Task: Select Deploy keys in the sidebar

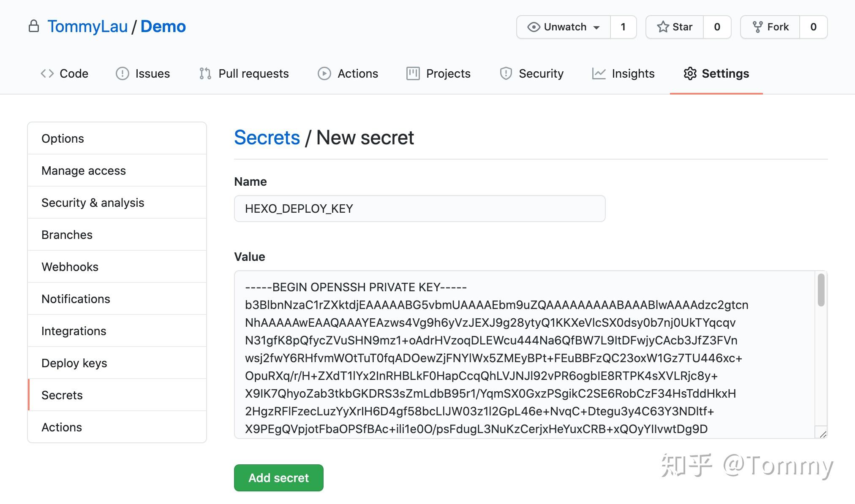Action: [x=74, y=363]
